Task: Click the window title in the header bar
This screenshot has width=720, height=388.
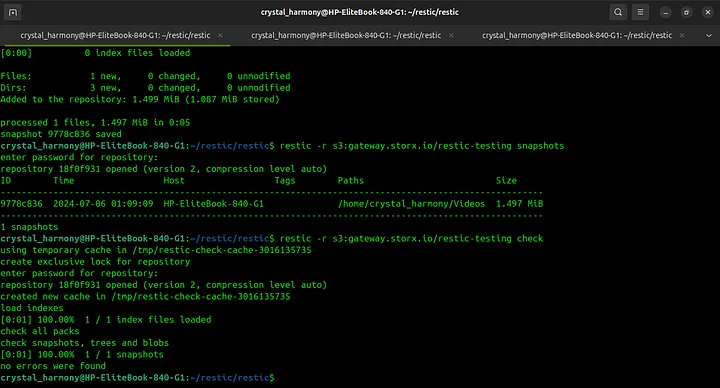Action: pos(360,12)
